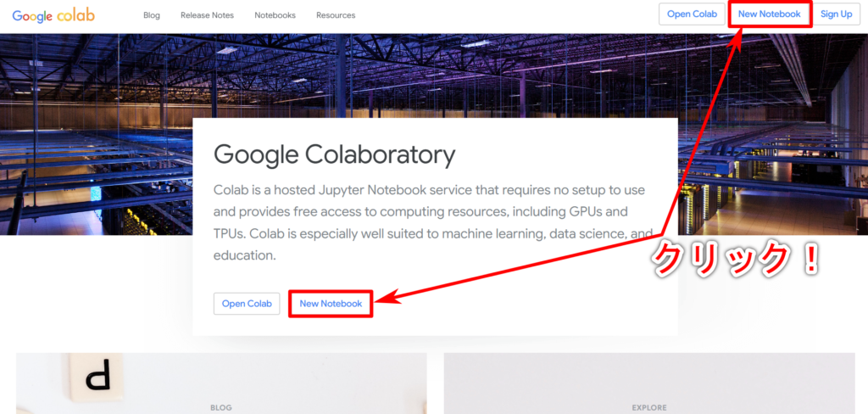Viewport: 868px width, 414px height.
Task: Click Open Colab button in the header
Action: coord(692,14)
